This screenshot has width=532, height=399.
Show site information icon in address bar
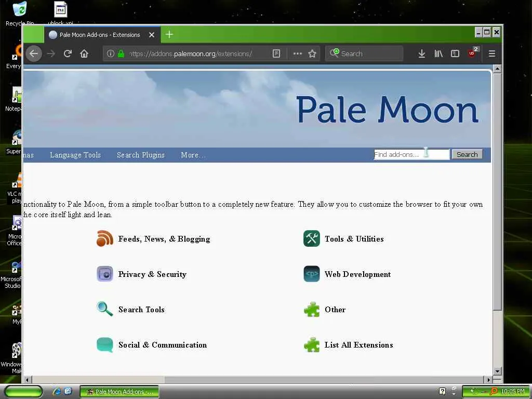(110, 54)
